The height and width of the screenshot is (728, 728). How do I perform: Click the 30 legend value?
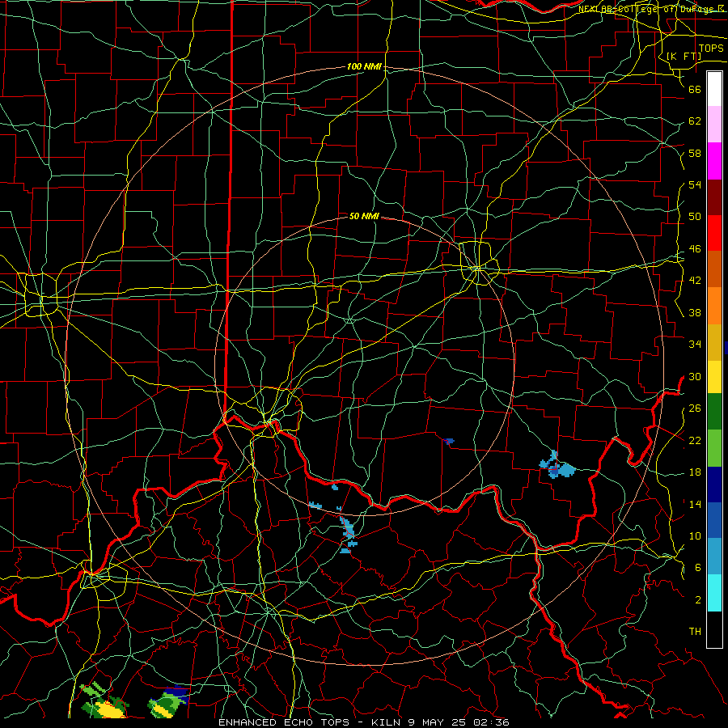695,376
